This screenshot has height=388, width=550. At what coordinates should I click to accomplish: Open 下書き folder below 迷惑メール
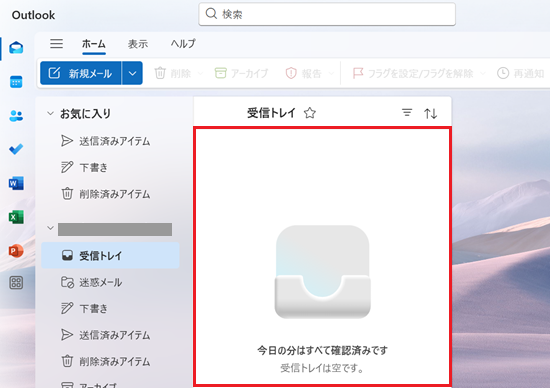click(110, 308)
